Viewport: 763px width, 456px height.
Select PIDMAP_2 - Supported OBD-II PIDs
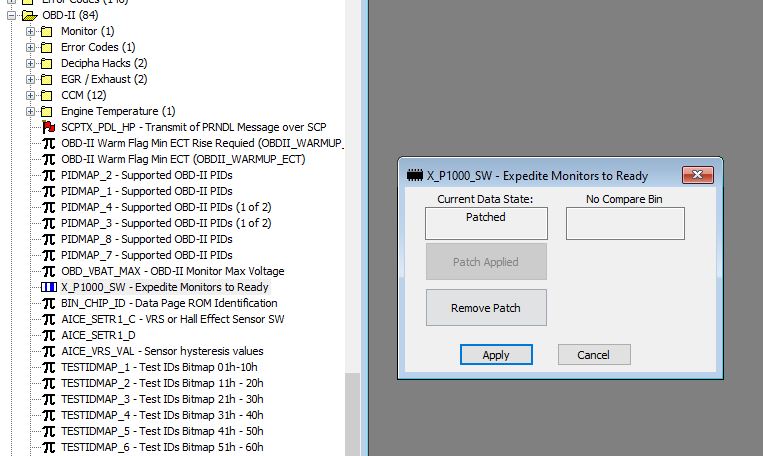(x=146, y=175)
